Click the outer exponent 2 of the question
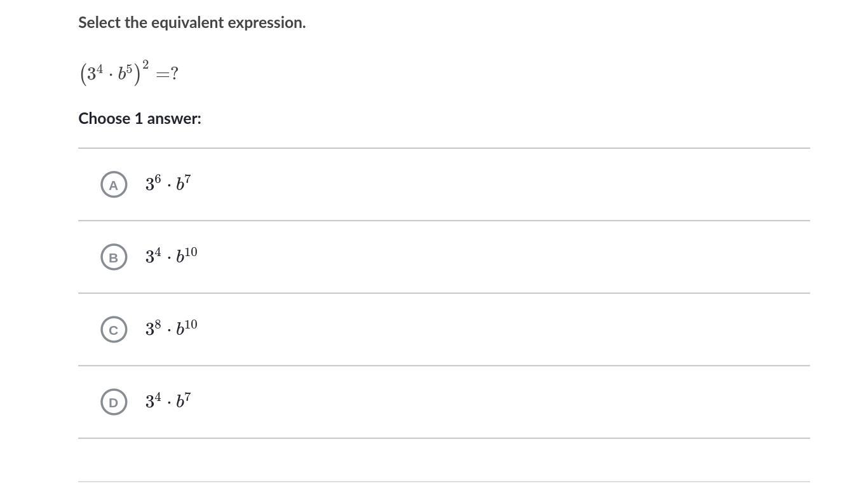The width and height of the screenshot is (868, 488). [146, 65]
